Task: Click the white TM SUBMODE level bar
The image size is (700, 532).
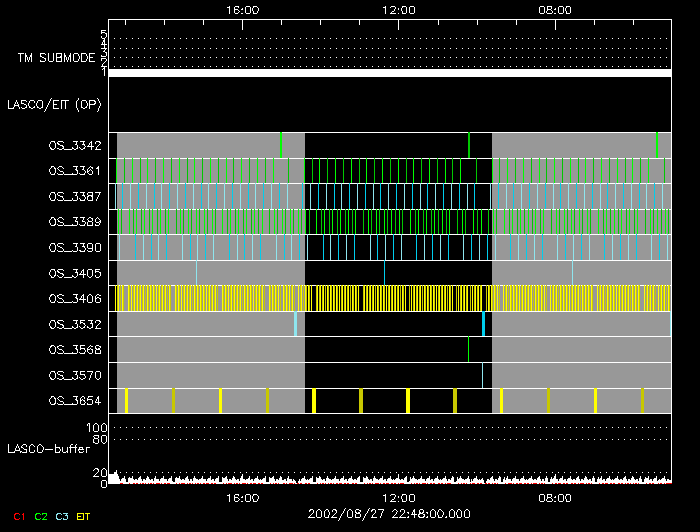Action: point(389,73)
